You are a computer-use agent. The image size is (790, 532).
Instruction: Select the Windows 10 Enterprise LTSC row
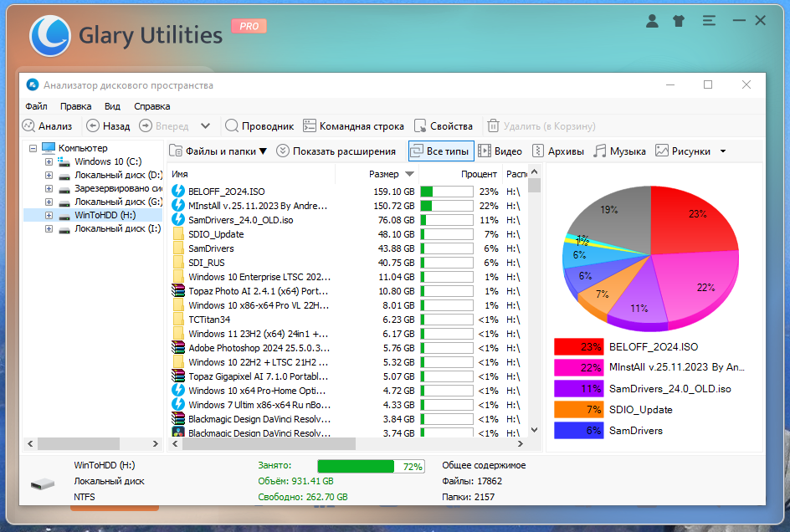tap(347, 277)
